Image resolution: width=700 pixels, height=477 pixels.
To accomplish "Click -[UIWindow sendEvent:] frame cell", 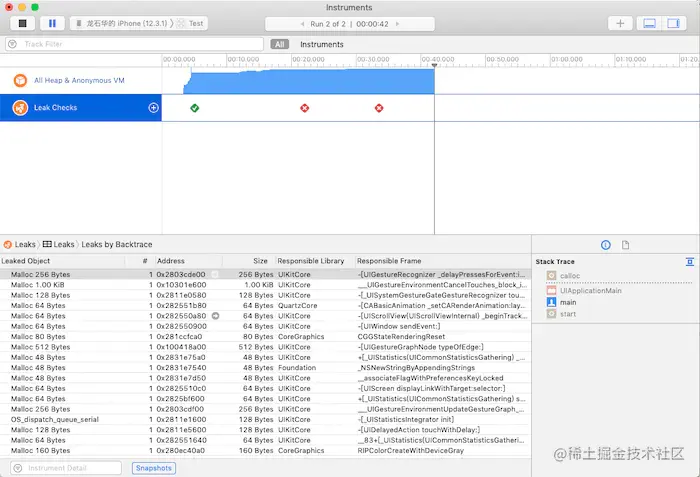I will [x=399, y=326].
